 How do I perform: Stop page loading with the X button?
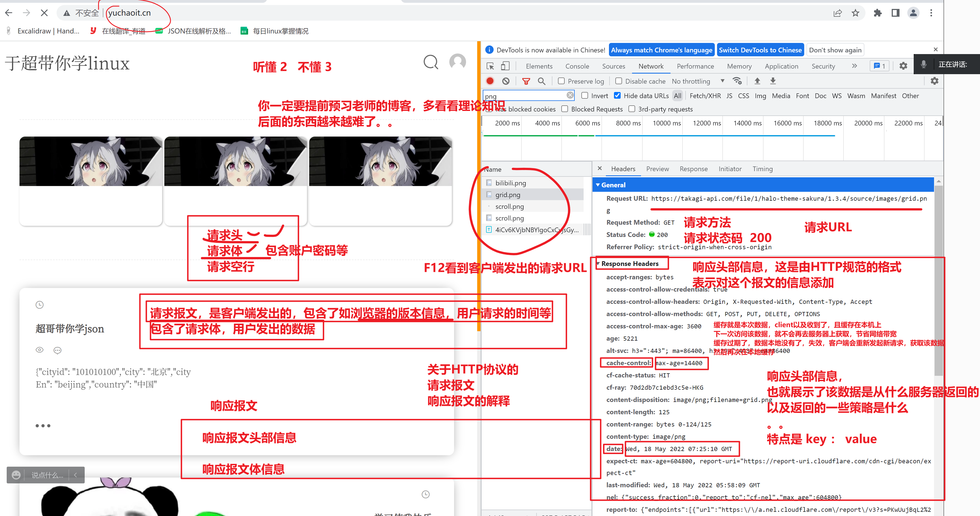pos(44,13)
